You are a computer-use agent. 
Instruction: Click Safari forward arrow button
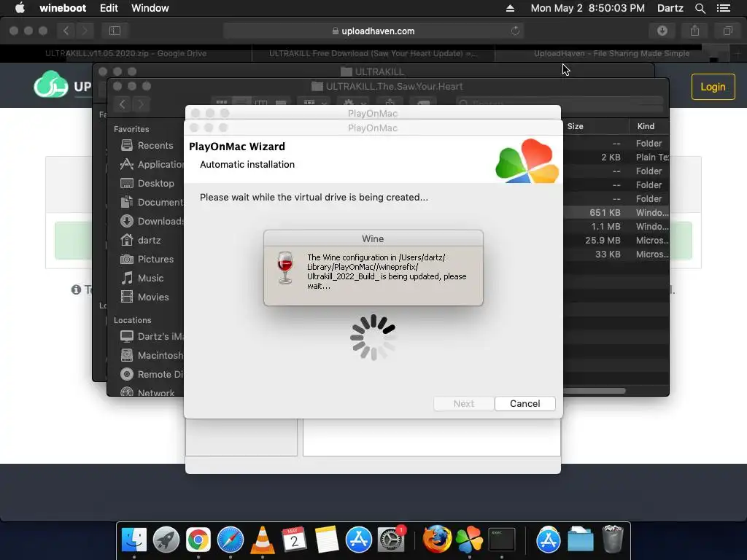(x=85, y=31)
